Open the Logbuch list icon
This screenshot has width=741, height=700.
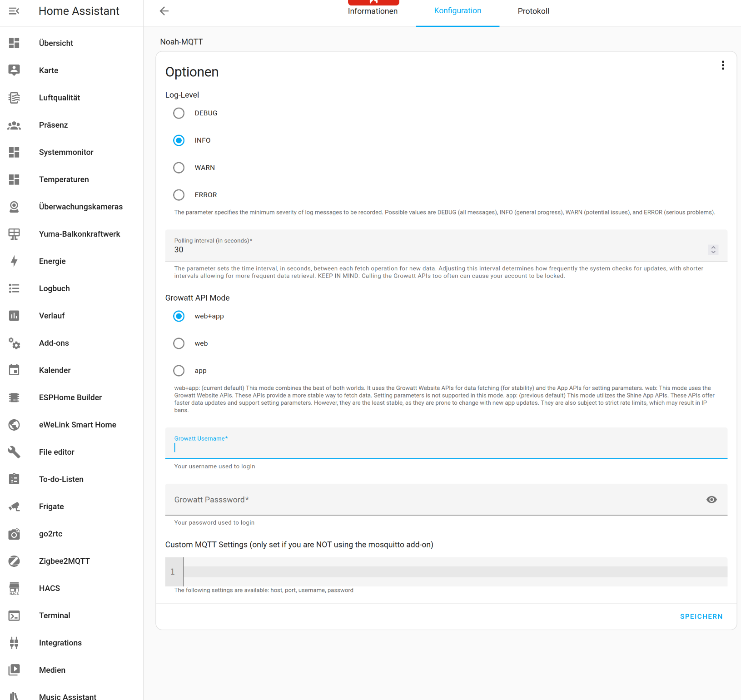point(14,288)
